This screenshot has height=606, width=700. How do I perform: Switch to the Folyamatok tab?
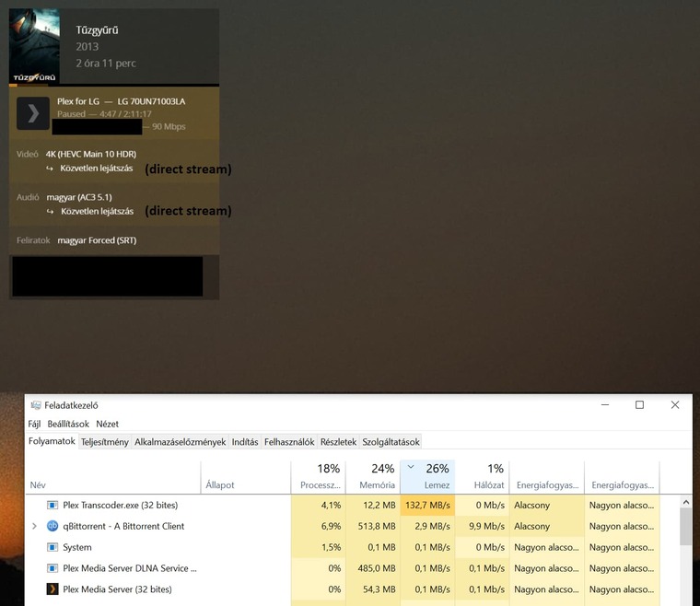click(x=52, y=441)
